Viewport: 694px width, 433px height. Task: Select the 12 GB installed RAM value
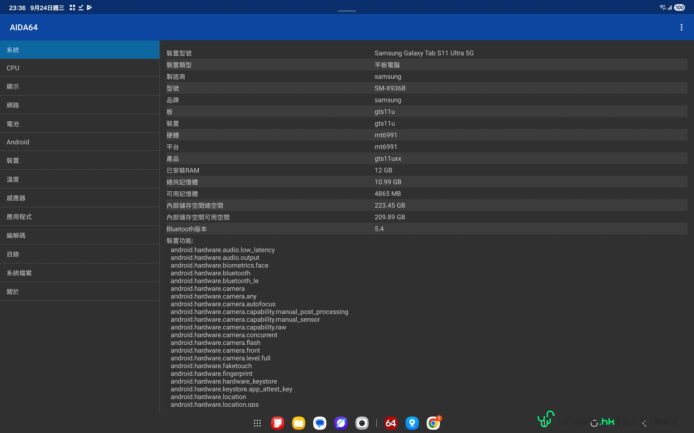click(x=383, y=170)
